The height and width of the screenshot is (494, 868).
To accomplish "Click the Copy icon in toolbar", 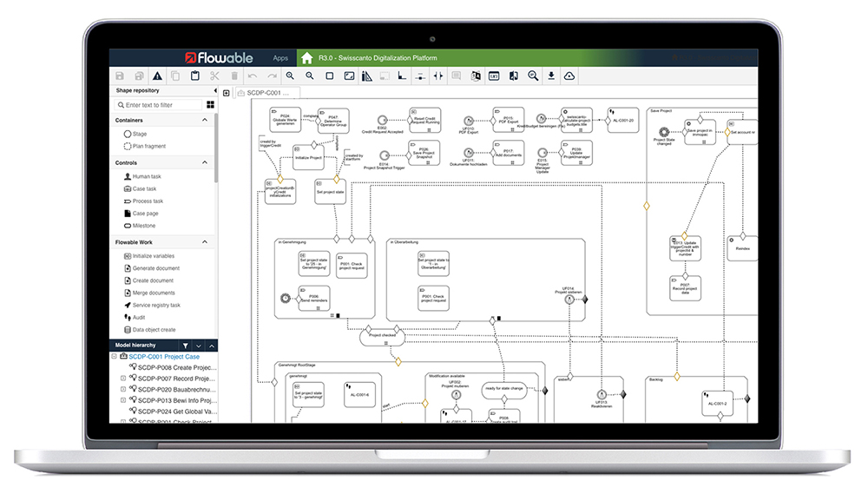I will (175, 76).
